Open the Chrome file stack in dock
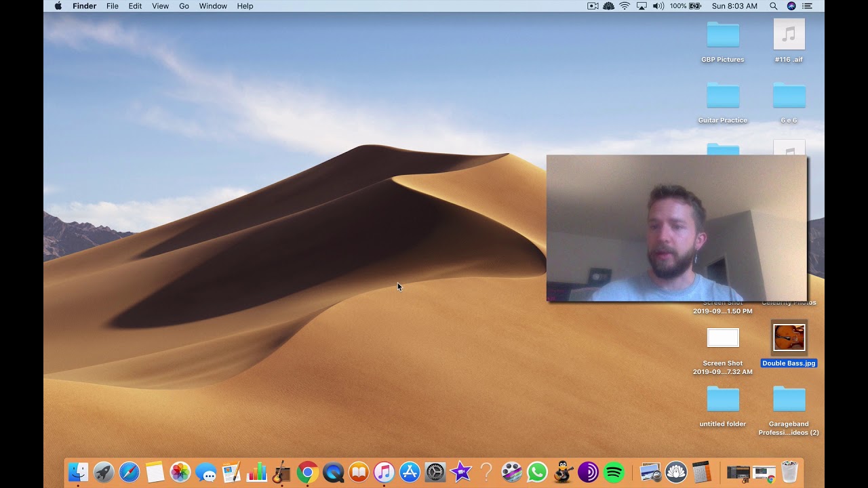Screen dimensions: 868x488 tap(764, 472)
